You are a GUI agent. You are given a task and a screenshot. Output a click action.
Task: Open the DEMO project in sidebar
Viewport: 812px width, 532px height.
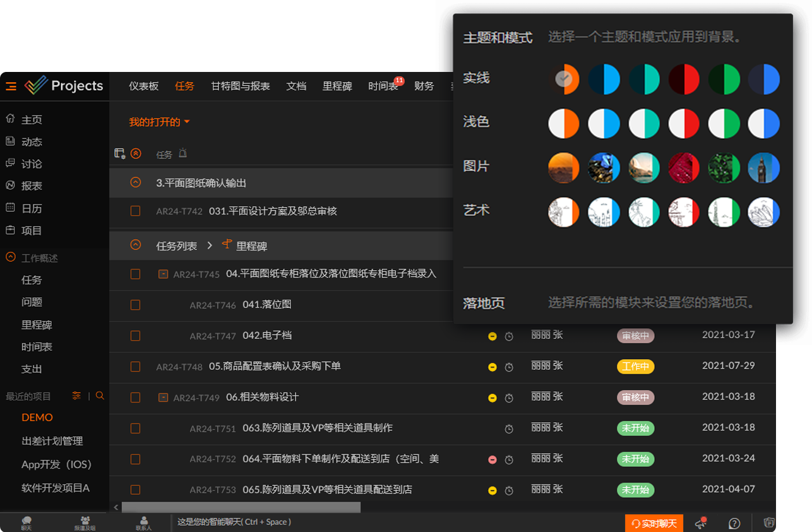[x=37, y=417]
